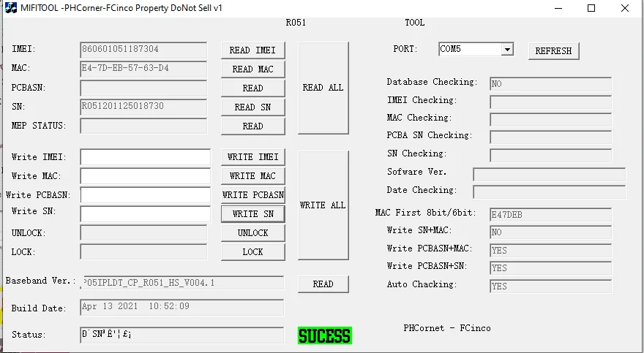644x353 pixels.
Task: Click the 'PORT:' label
Action: 405,49
